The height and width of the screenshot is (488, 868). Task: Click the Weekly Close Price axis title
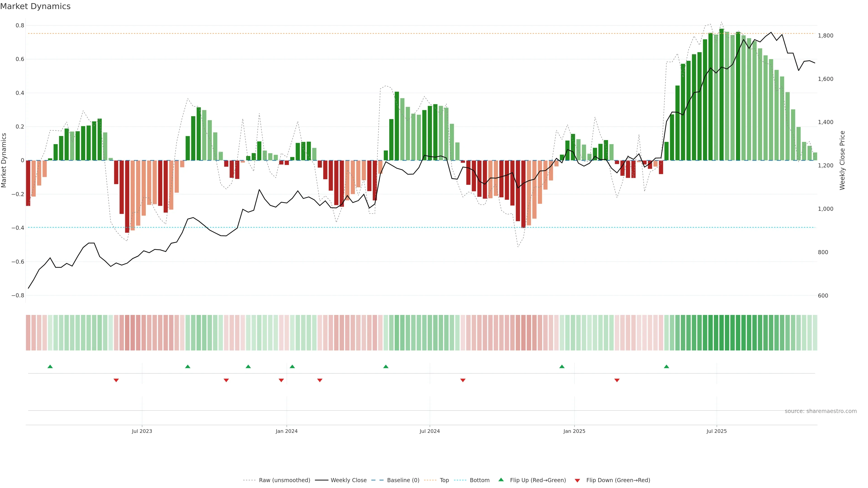click(x=842, y=160)
